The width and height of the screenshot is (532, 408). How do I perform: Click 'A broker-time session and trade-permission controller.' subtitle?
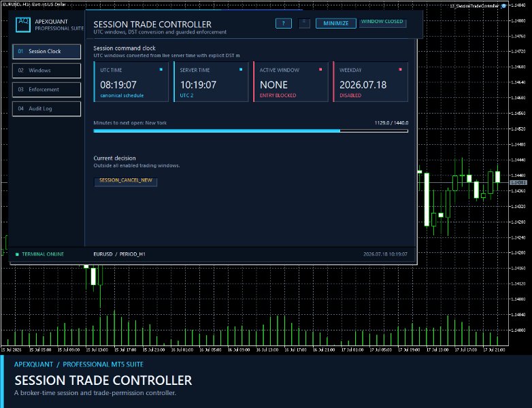point(95,393)
